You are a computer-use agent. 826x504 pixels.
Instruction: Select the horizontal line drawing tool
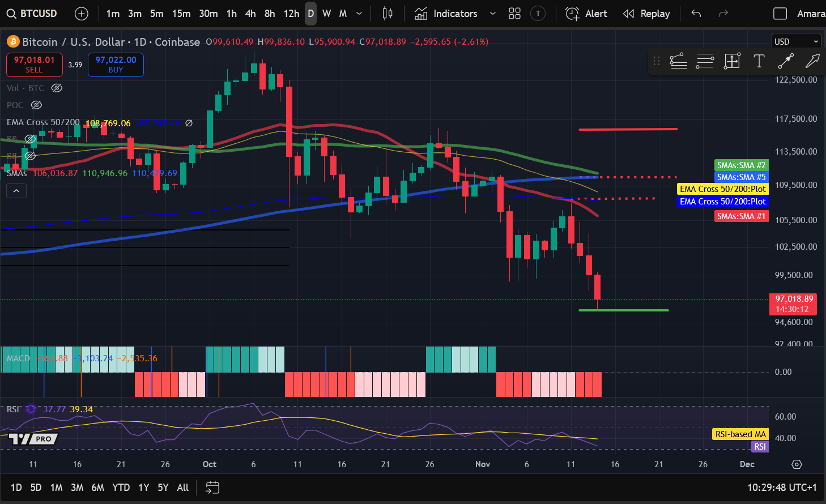point(705,61)
